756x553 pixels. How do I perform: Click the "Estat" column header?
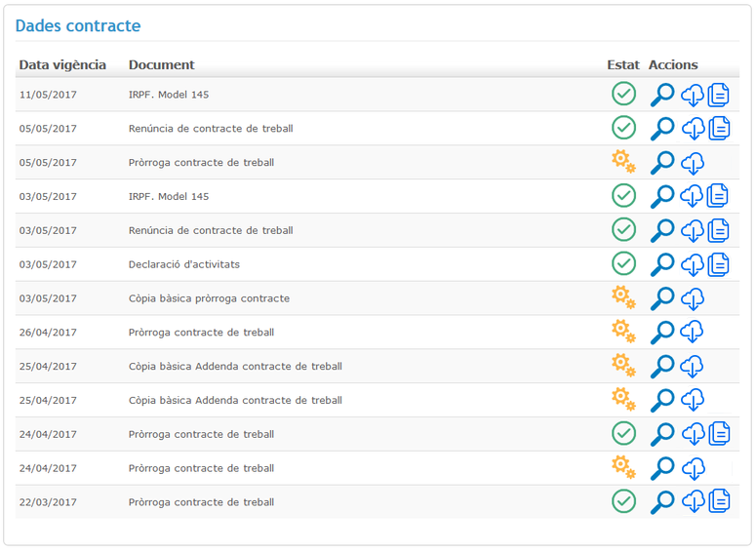[623, 65]
